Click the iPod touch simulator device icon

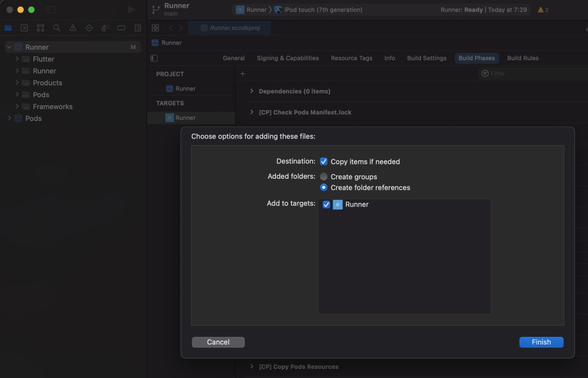click(x=278, y=10)
